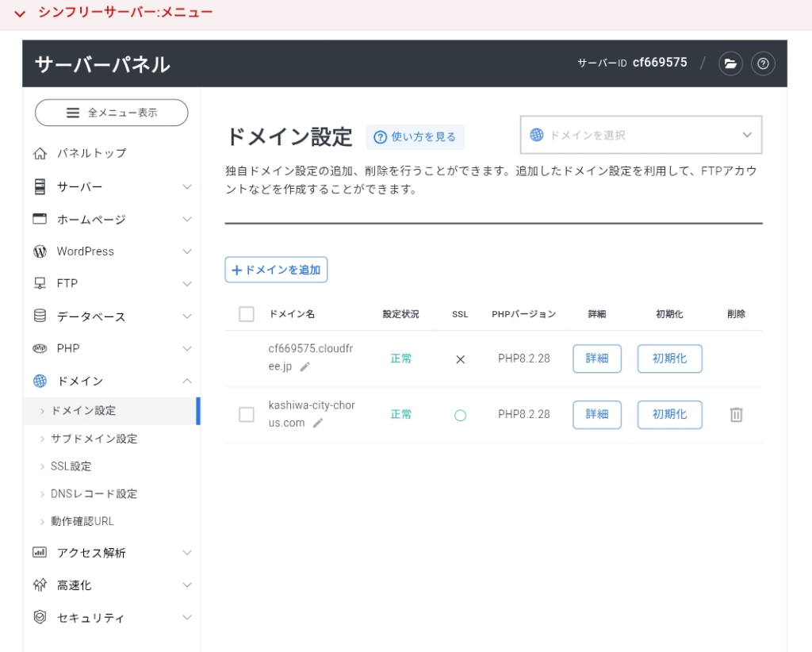Open 詳細 for kashiwa-city-chorus.com
The image size is (812, 652).
coord(596,414)
